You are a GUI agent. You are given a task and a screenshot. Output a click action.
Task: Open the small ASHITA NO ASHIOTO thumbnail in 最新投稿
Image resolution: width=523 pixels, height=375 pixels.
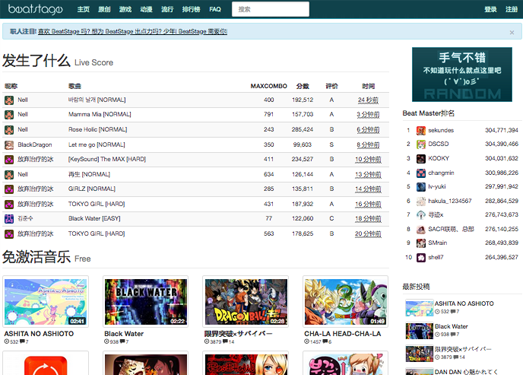[419, 308]
